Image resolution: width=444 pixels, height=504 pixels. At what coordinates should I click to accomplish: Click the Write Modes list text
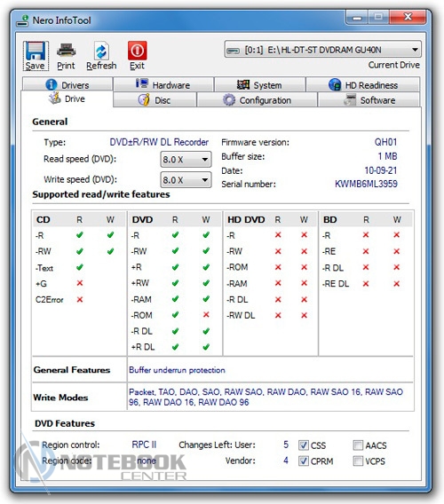[266, 397]
